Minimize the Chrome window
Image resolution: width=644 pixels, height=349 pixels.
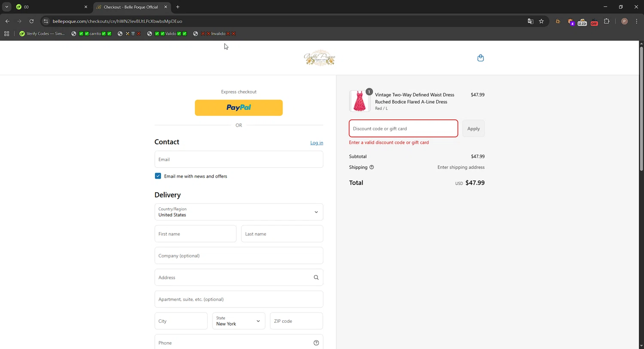pos(605,7)
